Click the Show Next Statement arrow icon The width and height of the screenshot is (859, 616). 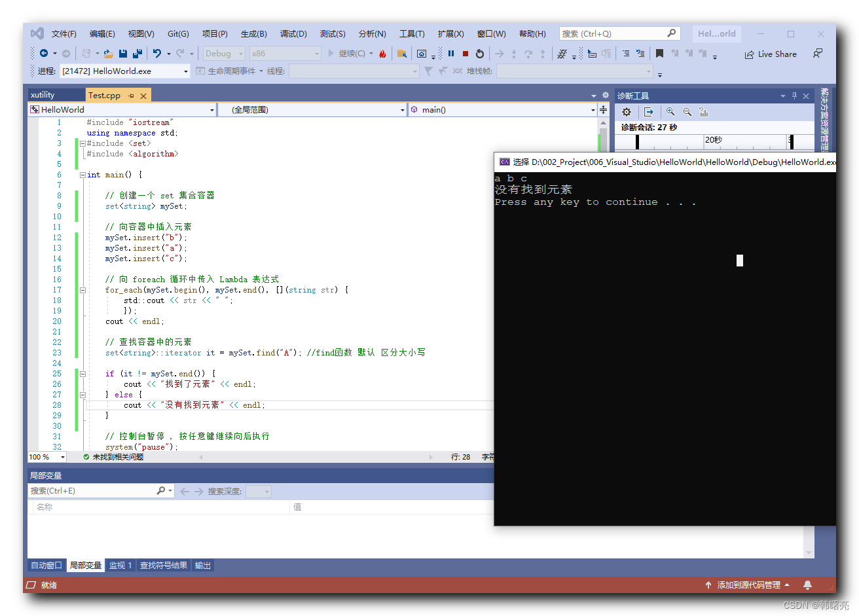click(500, 54)
